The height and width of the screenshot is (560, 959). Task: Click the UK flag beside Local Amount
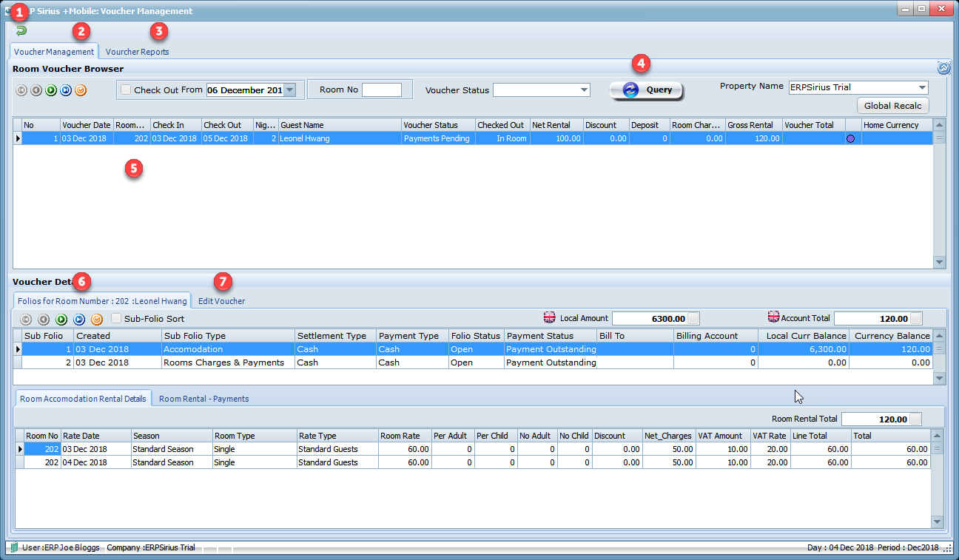click(x=550, y=317)
